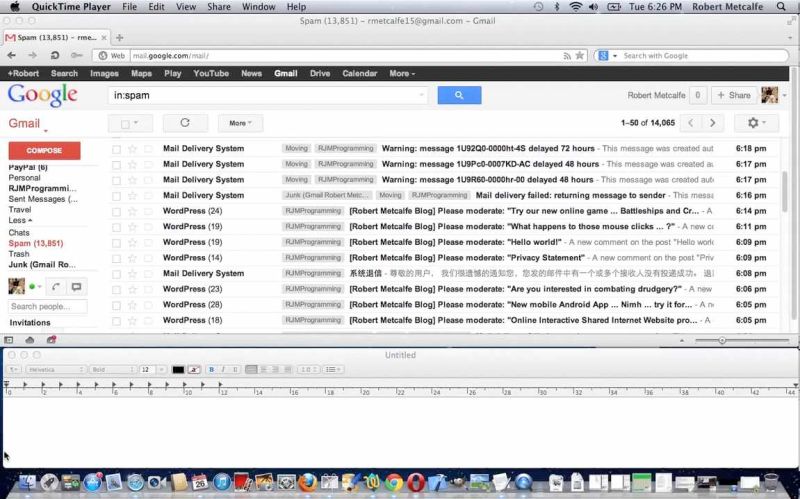Reload the page in the browser toolbar

(x=55, y=55)
